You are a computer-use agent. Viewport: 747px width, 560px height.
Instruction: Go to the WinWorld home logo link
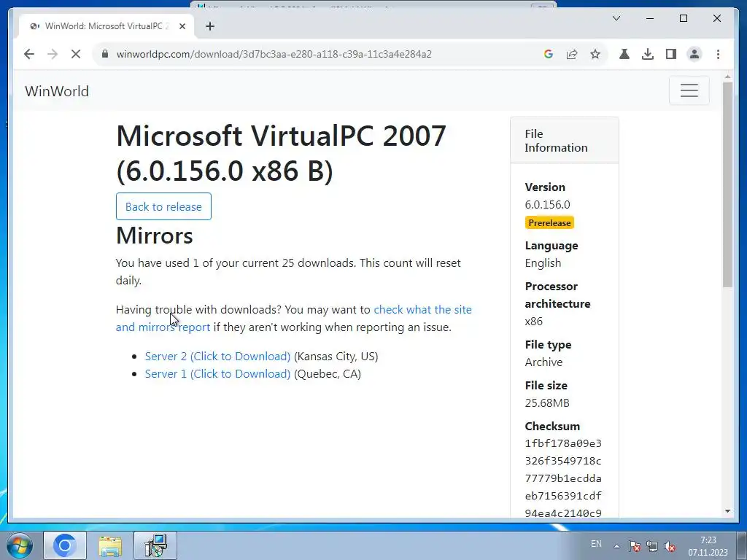[57, 91]
